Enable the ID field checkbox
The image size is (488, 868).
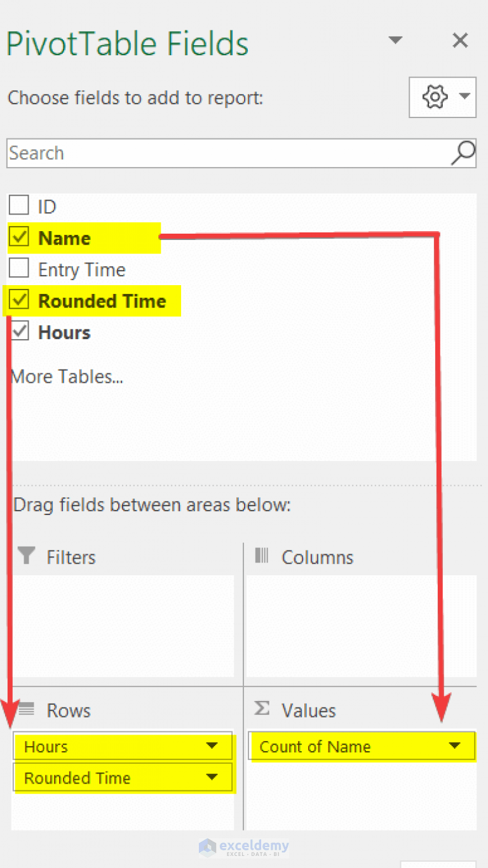tap(18, 205)
